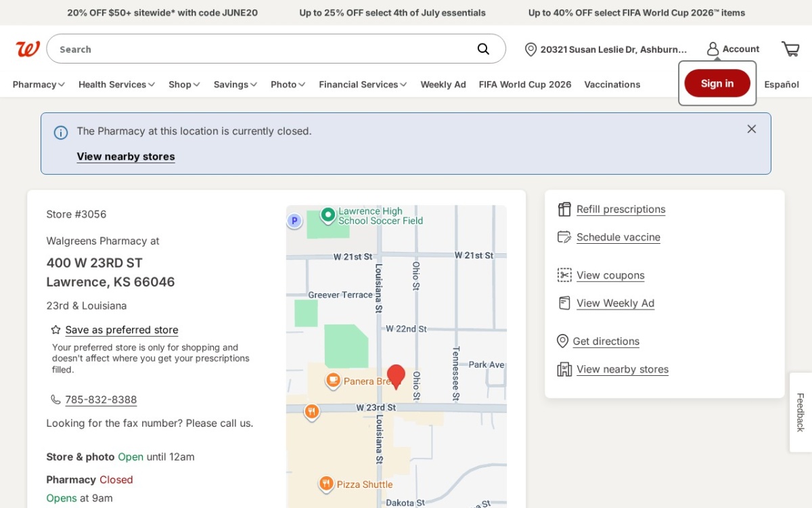Click View nearby stores in the sidebar
The image size is (812, 508).
[623, 369]
